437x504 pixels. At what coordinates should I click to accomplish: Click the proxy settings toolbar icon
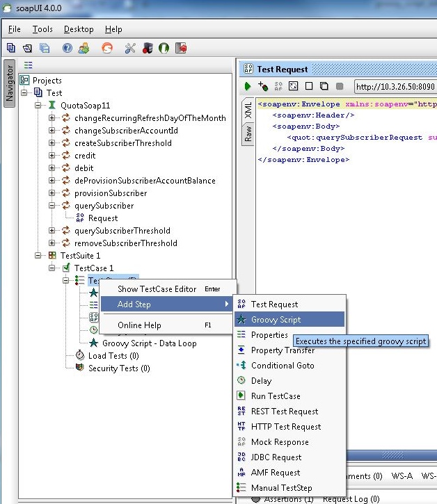[x=148, y=48]
